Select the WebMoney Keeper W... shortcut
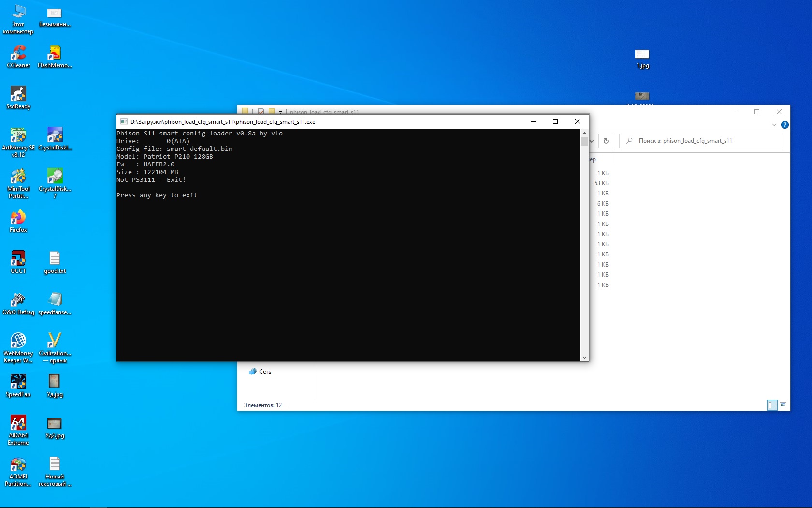812x508 pixels. coord(18,348)
